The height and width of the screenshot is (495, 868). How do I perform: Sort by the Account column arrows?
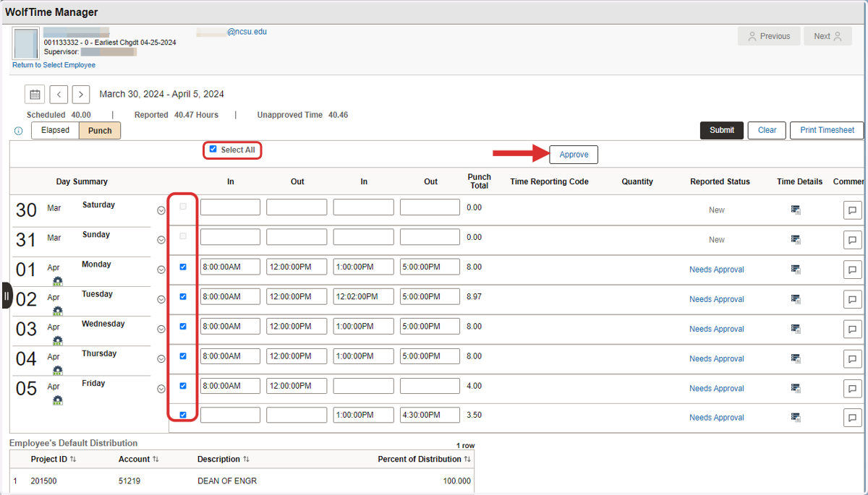(156, 460)
